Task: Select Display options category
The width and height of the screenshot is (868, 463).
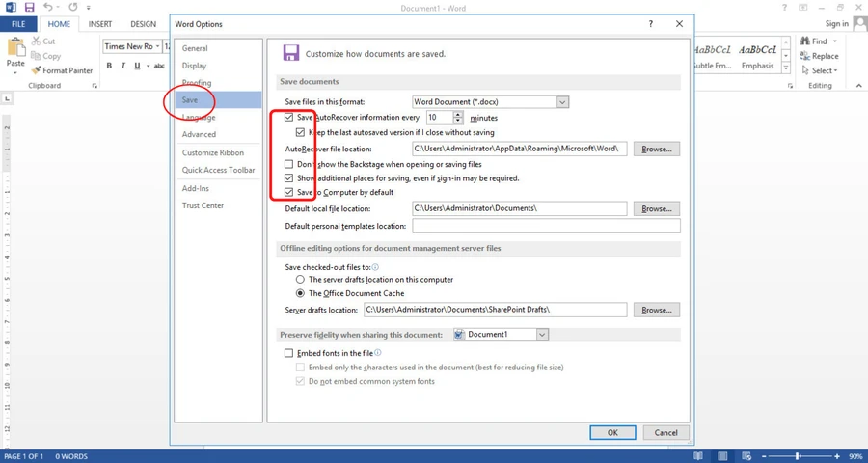Action: (x=218, y=66)
